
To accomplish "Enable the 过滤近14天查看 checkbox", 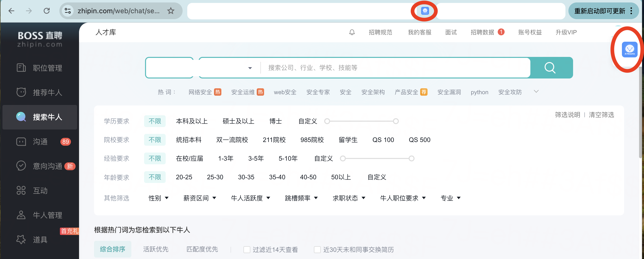I will coord(246,249).
